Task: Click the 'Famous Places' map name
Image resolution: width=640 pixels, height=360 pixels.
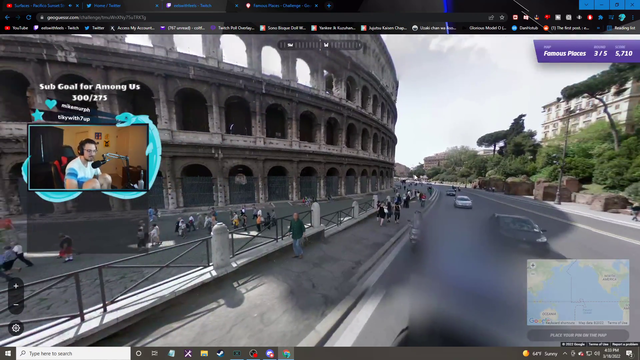Action: [x=564, y=53]
